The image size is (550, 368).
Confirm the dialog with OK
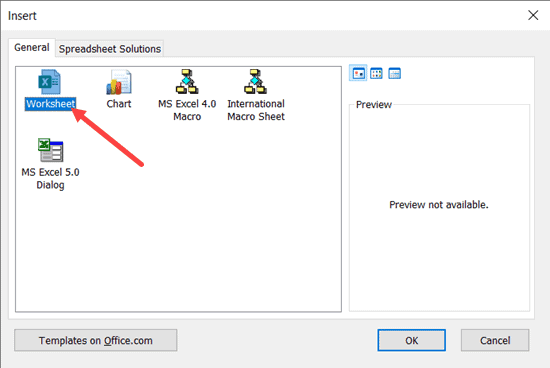click(411, 340)
